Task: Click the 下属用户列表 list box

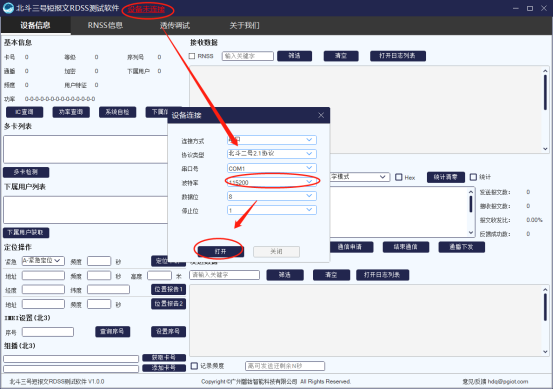Action: pyautogui.click(x=85, y=210)
